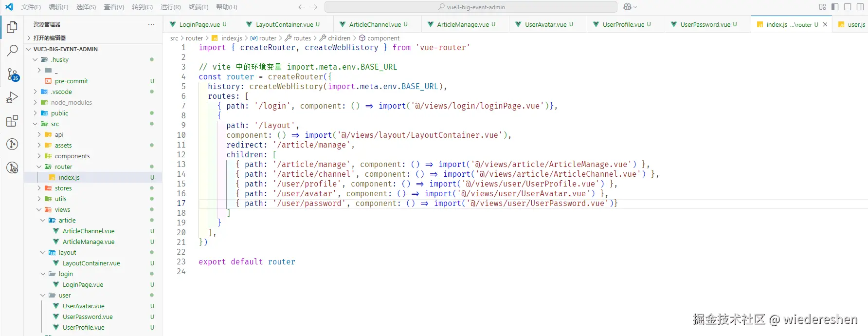Open Explorer more actions ellipsis
Image resolution: width=868 pixels, height=336 pixels.
[x=151, y=24]
